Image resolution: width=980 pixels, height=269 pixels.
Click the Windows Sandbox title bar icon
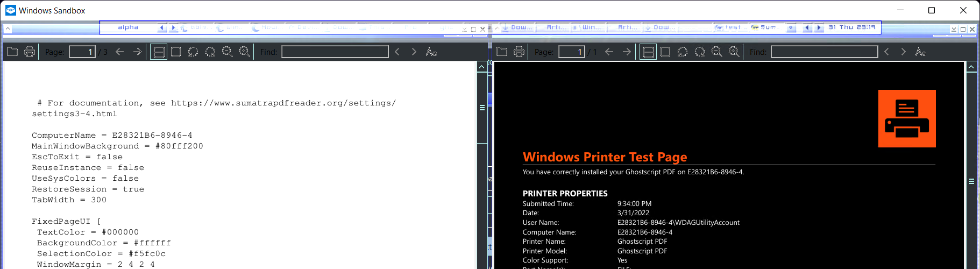tap(11, 10)
